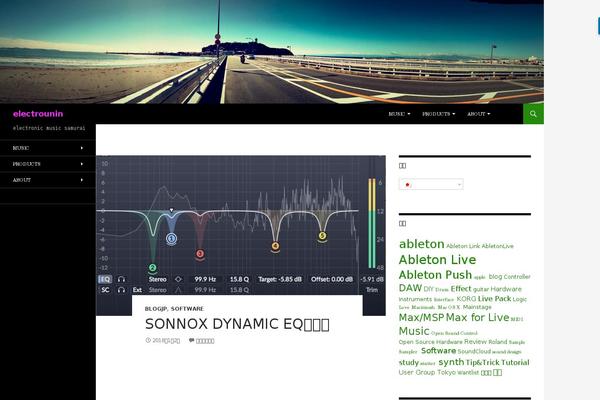This screenshot has width=600, height=400.
Task: Select the 'Live Pack' tag
Action: coord(494,299)
